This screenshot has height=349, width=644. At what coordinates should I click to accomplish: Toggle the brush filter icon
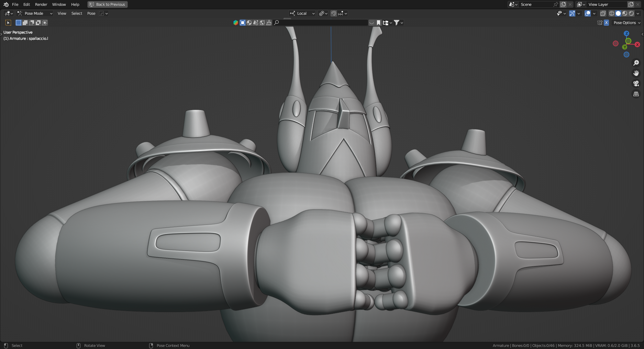point(269,23)
